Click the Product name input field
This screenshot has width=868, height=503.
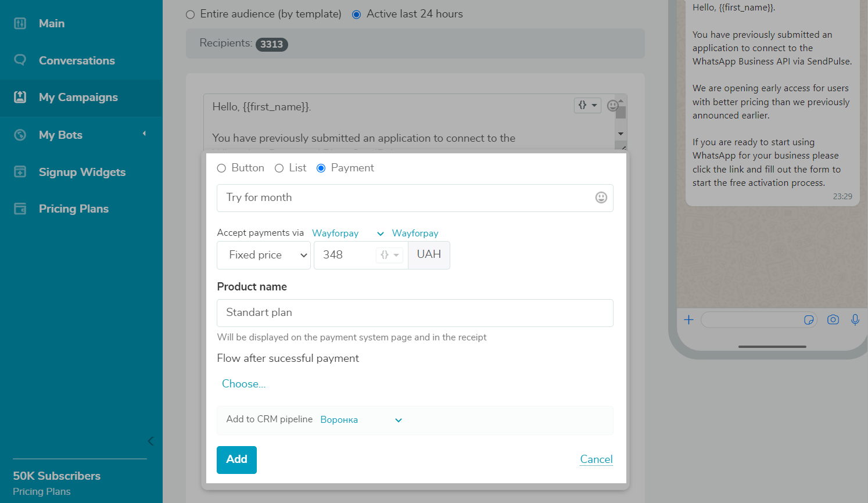[x=415, y=313]
